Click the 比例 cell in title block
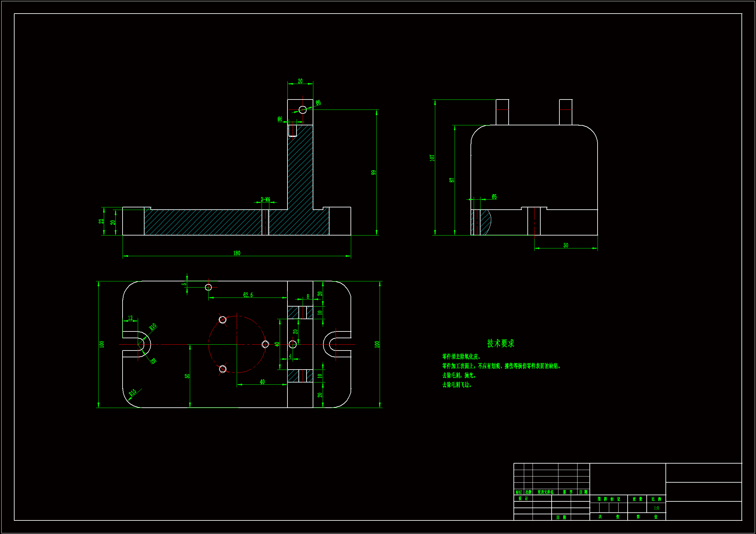 [656, 499]
